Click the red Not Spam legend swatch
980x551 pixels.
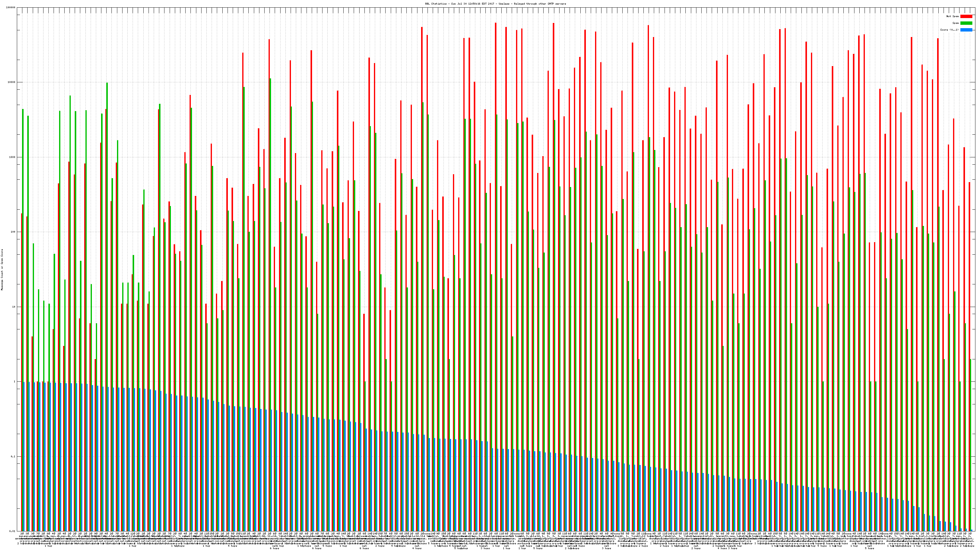966,16
